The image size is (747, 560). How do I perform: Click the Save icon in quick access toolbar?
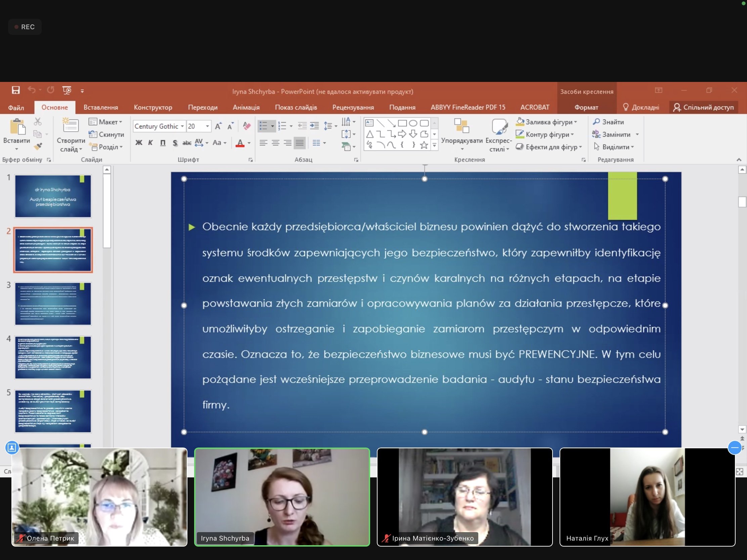coord(15,90)
